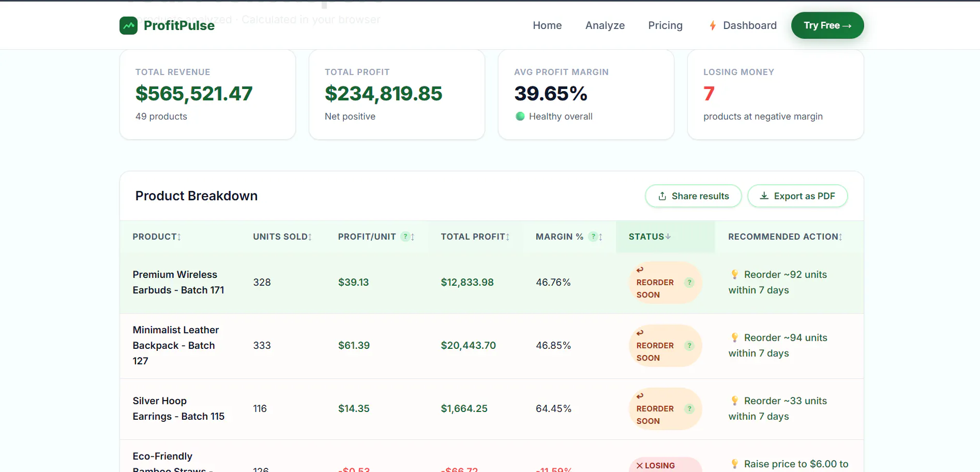The image size is (980, 472).
Task: Toggle sort on the Status column
Action: [x=650, y=237]
